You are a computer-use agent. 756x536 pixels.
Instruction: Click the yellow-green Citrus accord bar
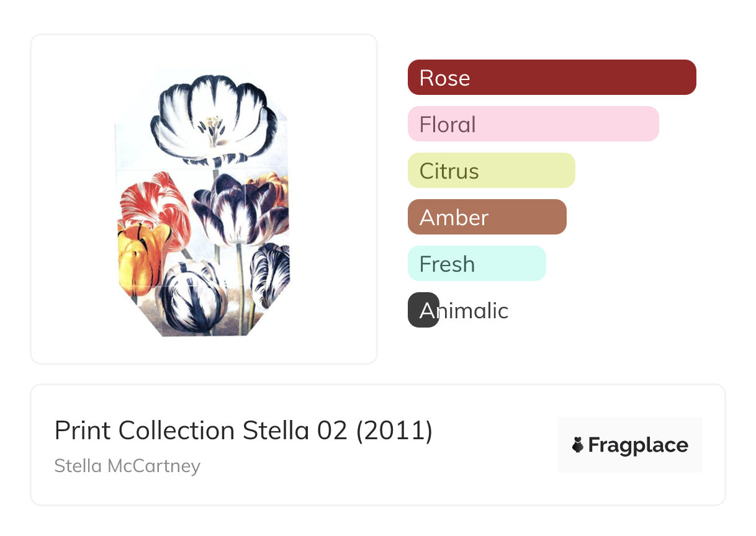coord(492,171)
